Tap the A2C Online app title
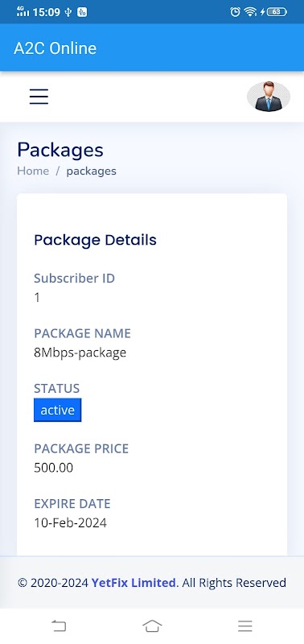 click(55, 48)
